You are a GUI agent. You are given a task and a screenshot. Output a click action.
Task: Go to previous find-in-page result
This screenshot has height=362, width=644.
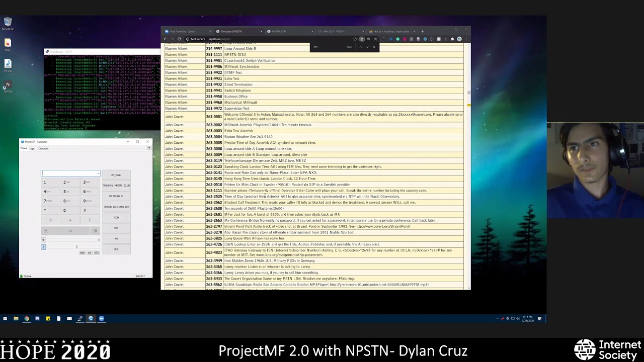pyautogui.click(x=361, y=47)
